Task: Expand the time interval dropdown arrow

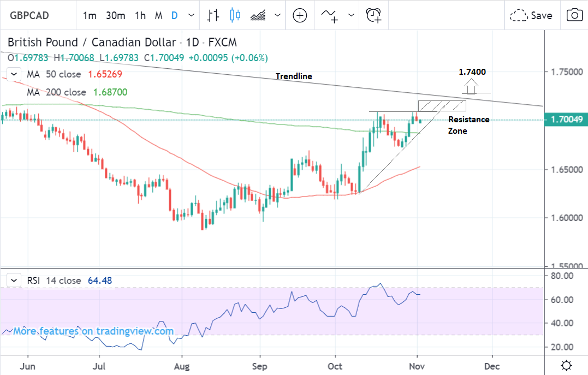Action: coord(191,15)
